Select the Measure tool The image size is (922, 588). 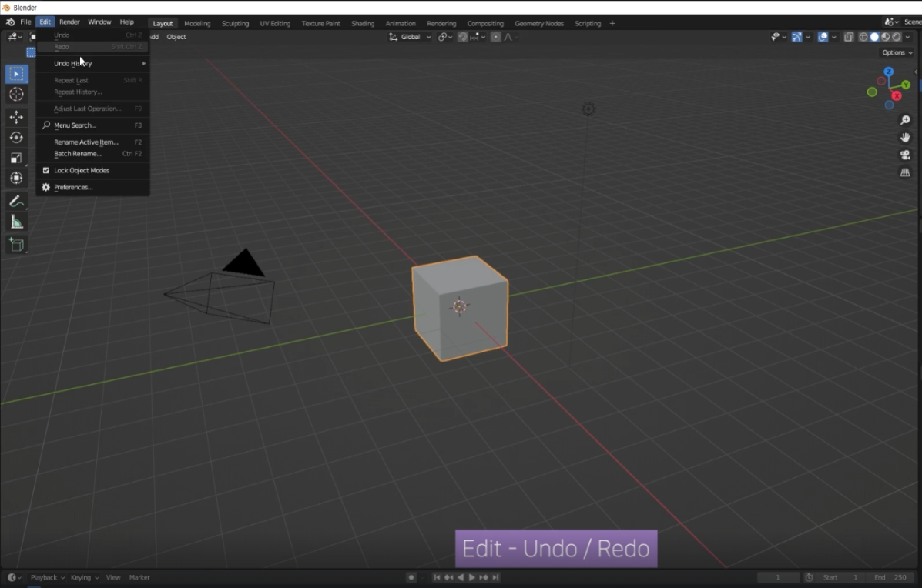[16, 222]
